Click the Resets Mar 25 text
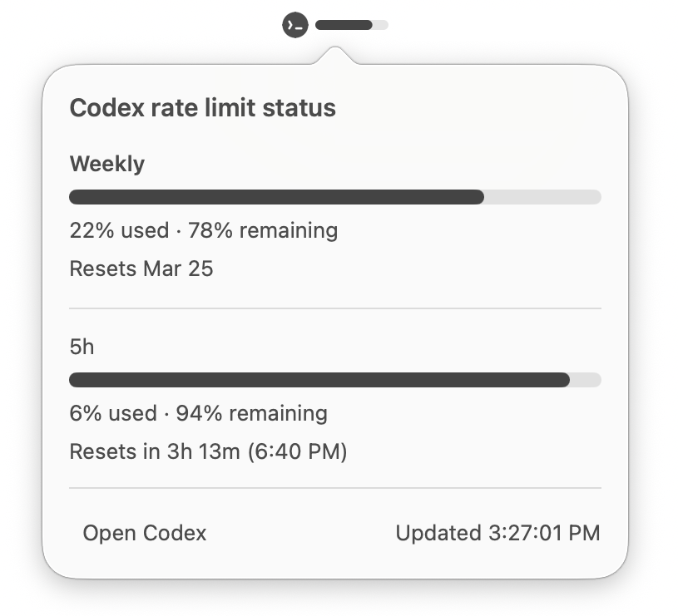 (142, 269)
